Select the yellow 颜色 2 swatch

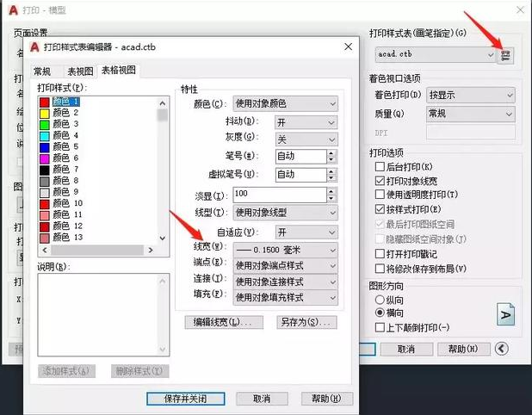[x=45, y=113]
